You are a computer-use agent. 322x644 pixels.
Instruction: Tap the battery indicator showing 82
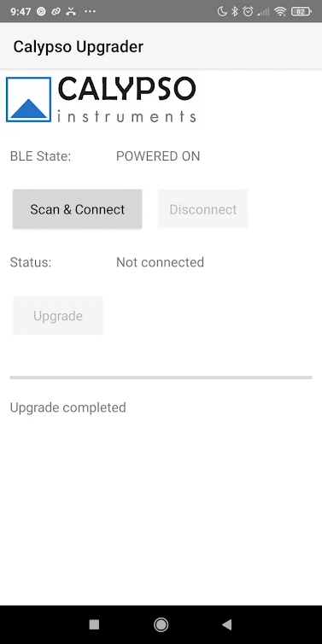click(x=301, y=11)
